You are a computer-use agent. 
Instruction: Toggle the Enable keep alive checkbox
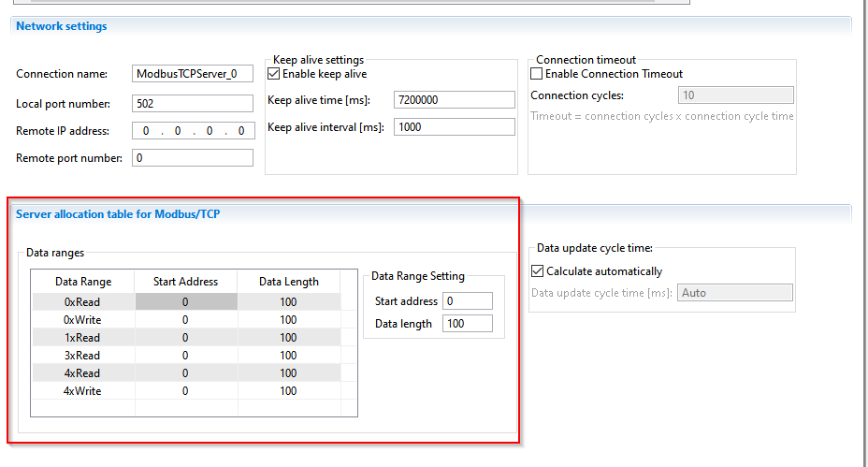point(273,74)
